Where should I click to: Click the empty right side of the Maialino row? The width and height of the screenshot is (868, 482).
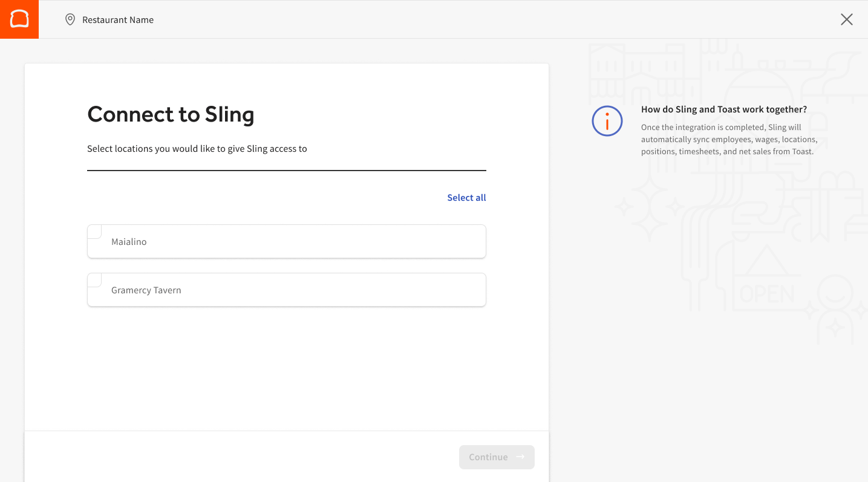click(x=393, y=242)
